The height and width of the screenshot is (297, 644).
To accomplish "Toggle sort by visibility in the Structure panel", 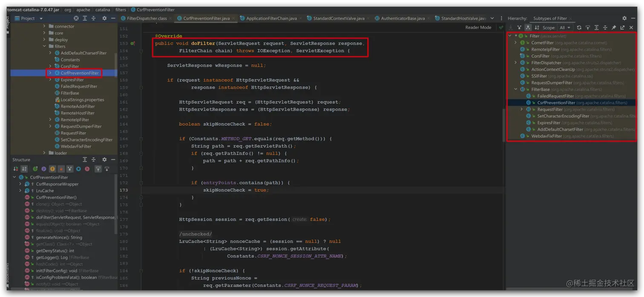I will 16,169.
